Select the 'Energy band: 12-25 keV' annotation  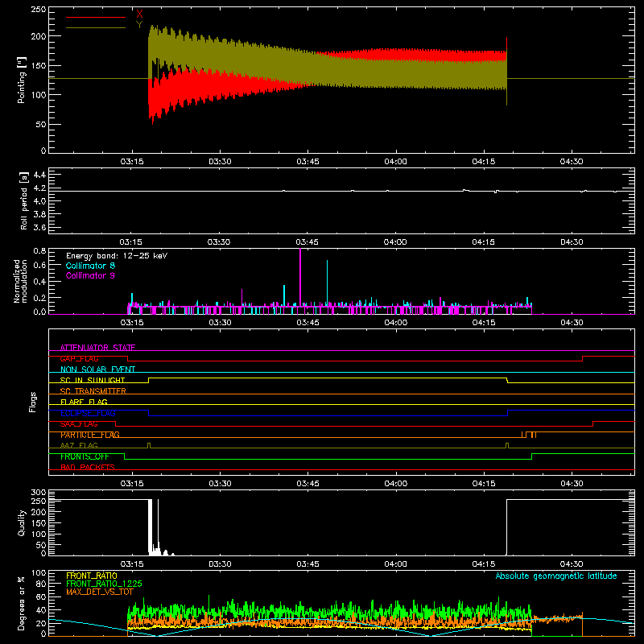(117, 256)
